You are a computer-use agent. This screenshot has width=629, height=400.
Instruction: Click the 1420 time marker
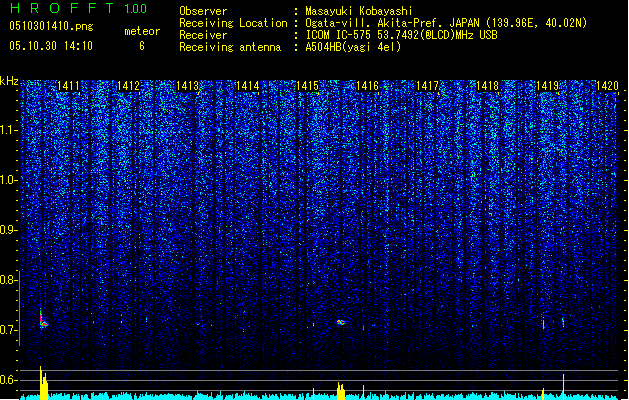click(x=607, y=86)
